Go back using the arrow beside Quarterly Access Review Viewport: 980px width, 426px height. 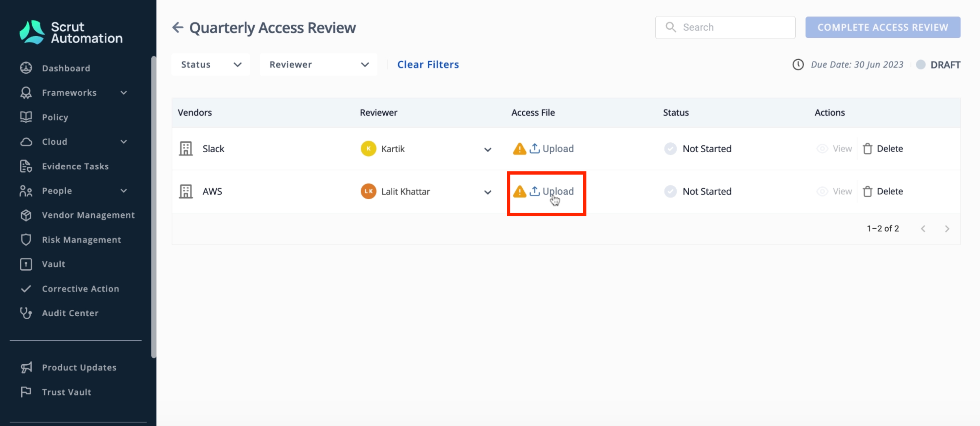(x=178, y=27)
